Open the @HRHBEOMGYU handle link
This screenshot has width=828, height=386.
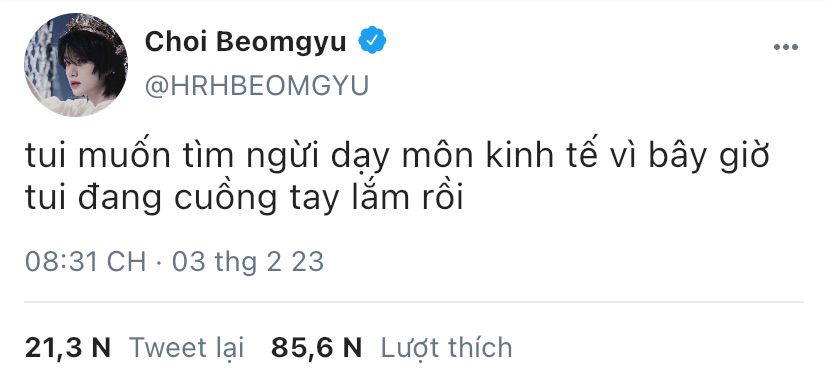(x=257, y=86)
